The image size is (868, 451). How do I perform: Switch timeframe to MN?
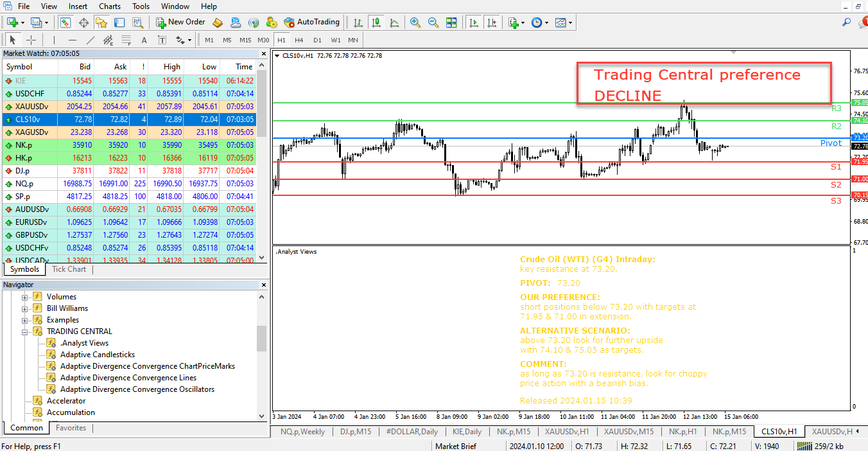[353, 40]
